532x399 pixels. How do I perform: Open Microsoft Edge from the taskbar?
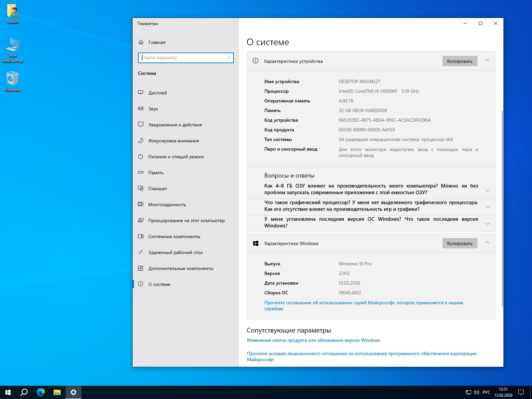tap(41, 392)
